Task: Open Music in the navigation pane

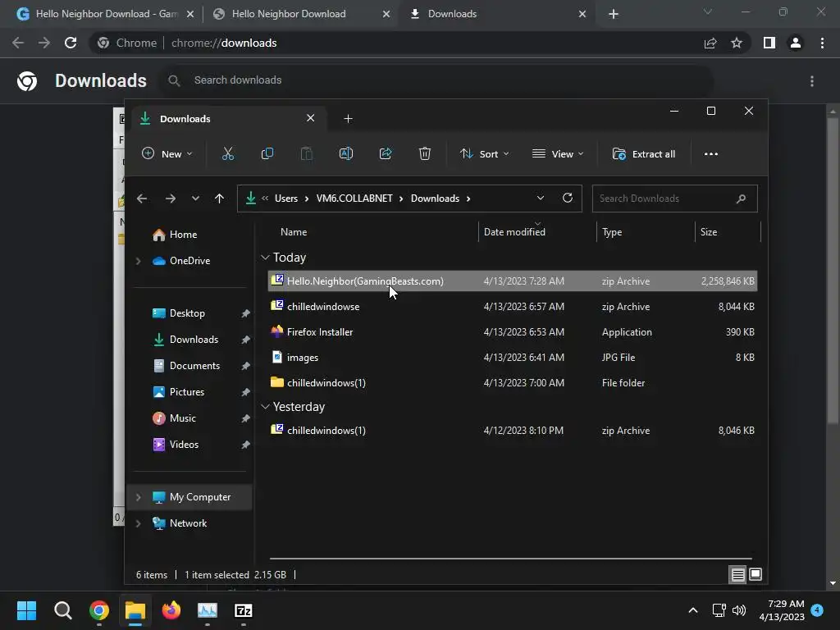Action: (x=182, y=418)
